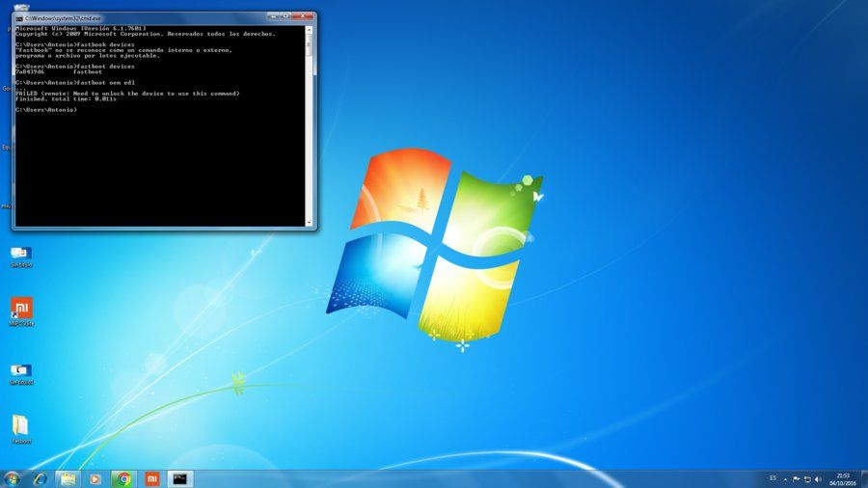Click the cmd vertical scrollbar thumb
This screenshot has height=488, width=868.
point(309,45)
